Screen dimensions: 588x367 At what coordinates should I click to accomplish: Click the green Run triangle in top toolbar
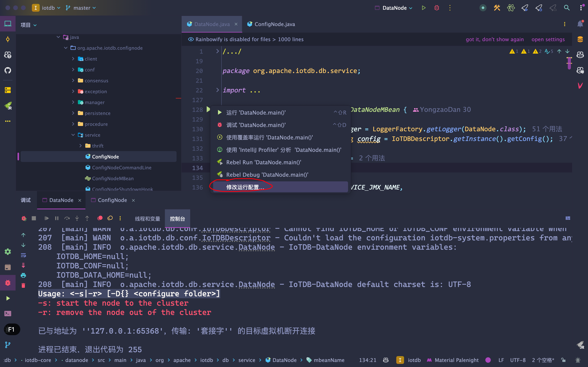(423, 8)
